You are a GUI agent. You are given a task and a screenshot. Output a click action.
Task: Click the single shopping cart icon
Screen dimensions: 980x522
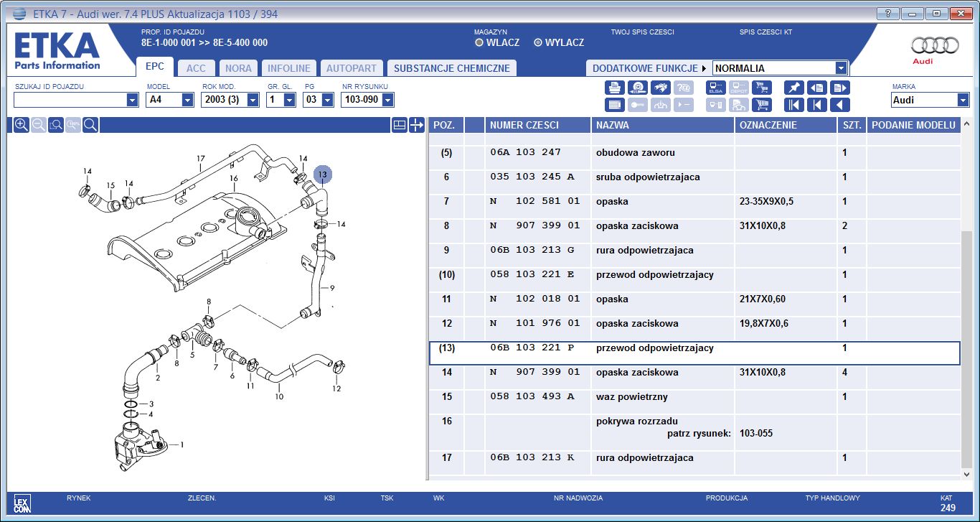(761, 105)
